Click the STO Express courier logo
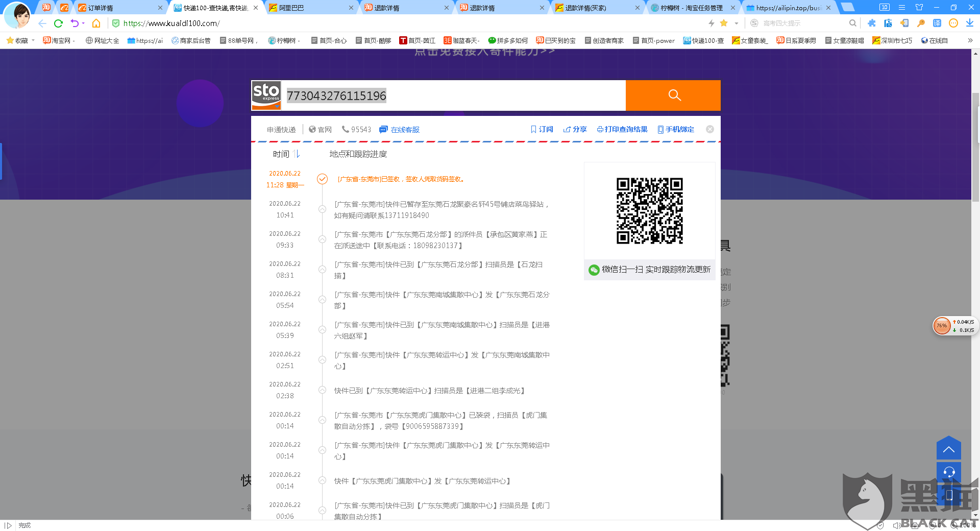This screenshot has height=531, width=980. 266,95
